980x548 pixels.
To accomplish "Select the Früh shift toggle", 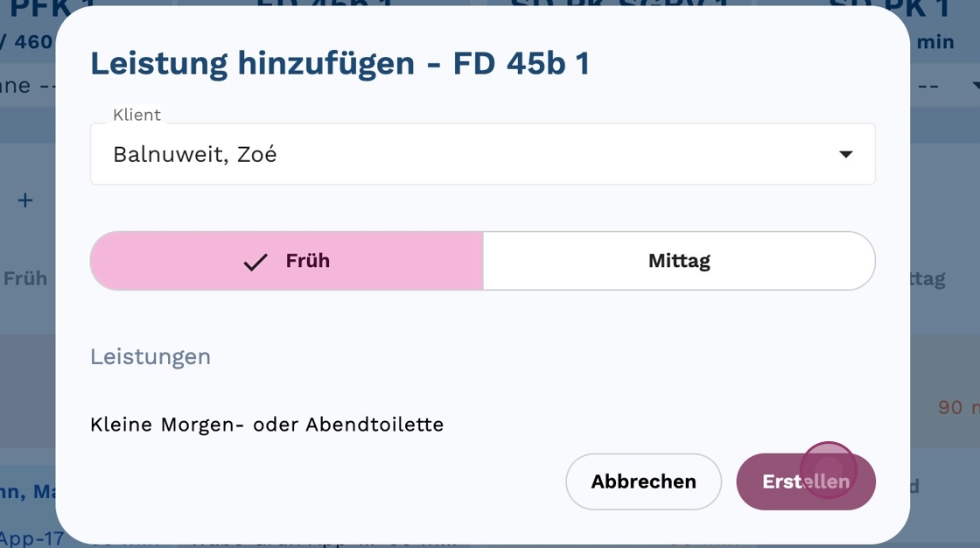I will 287,261.
